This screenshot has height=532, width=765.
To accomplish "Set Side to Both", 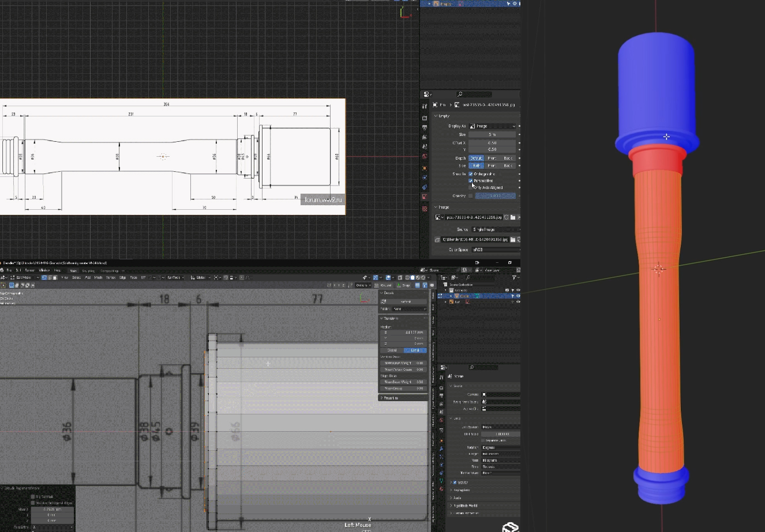I will coord(476,165).
